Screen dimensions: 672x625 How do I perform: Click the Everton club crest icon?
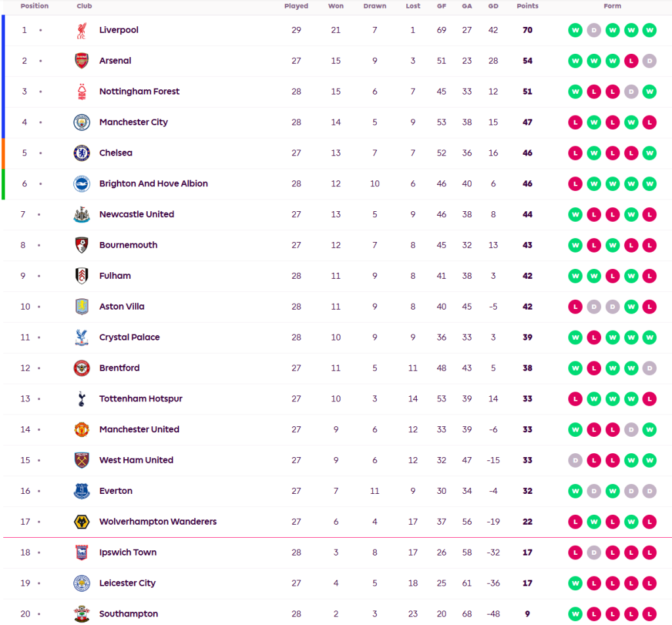point(81,491)
